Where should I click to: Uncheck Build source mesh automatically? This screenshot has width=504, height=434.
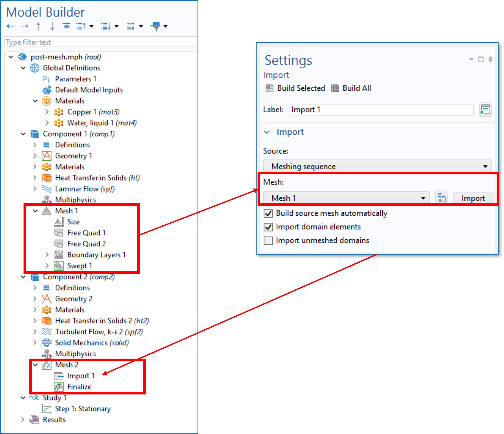[x=268, y=213]
